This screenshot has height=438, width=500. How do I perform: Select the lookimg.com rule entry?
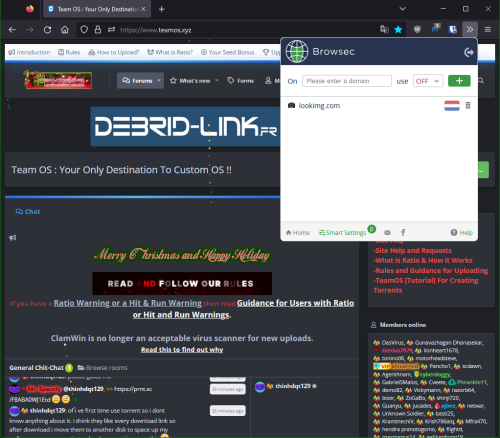319,106
